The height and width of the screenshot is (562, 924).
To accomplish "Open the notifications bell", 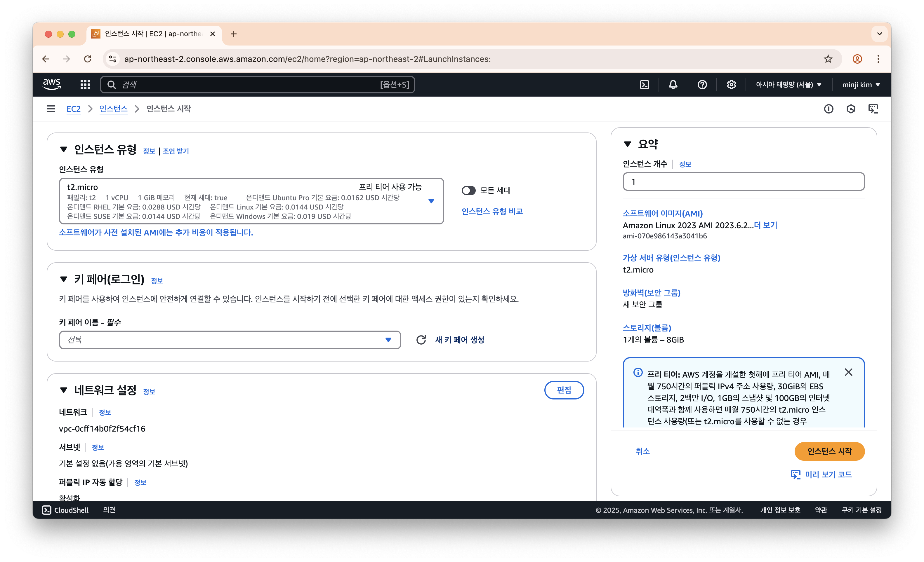I will click(673, 85).
